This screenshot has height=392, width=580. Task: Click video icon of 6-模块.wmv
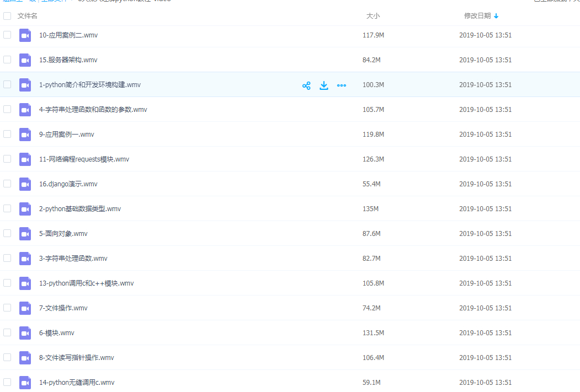[25, 333]
